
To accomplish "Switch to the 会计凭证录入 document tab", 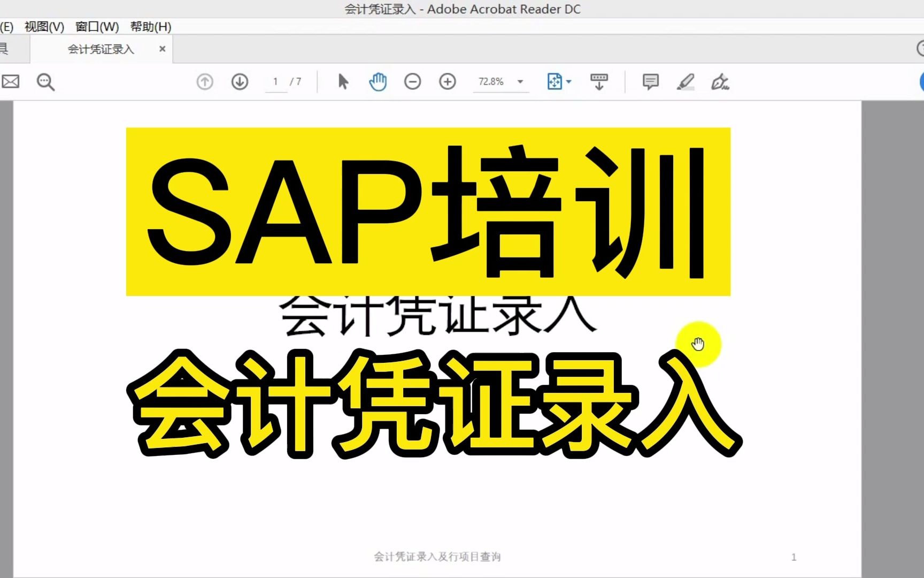I will tap(101, 49).
